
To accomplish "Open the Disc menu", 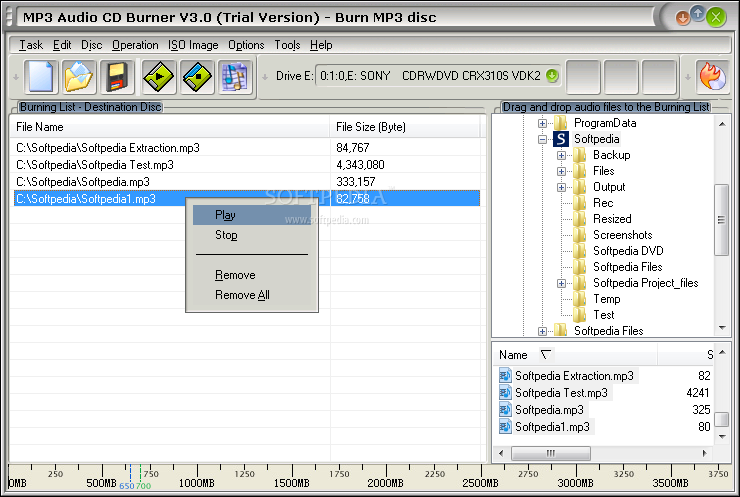I will click(x=91, y=45).
